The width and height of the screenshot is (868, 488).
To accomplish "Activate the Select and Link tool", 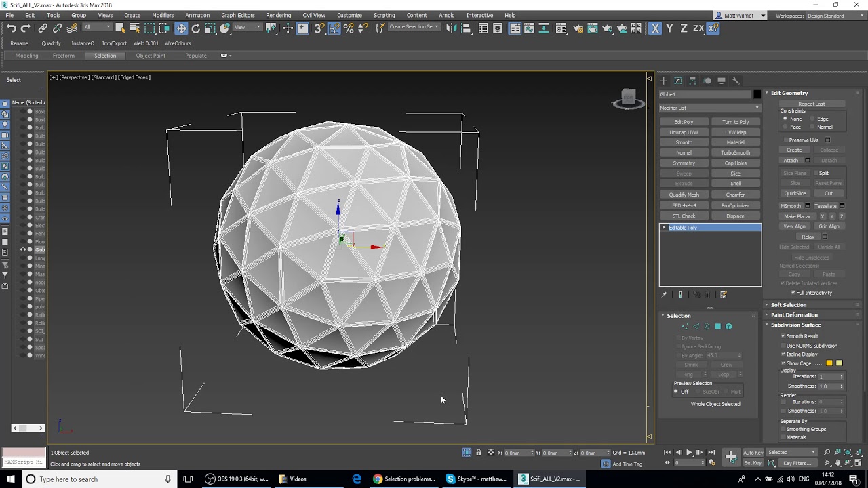I will coord(43,28).
